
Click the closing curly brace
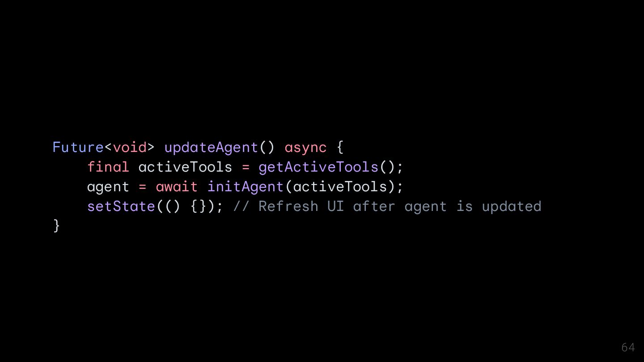56,226
